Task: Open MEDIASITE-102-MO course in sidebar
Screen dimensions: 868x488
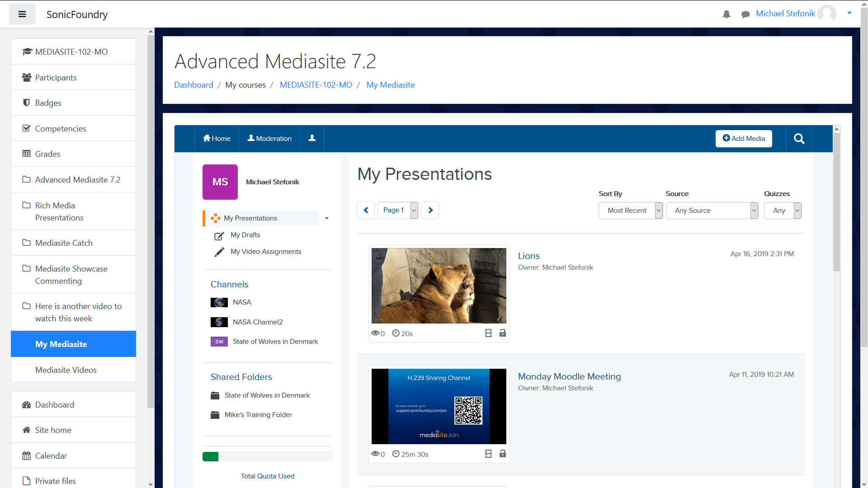Action: pyautogui.click(x=73, y=52)
